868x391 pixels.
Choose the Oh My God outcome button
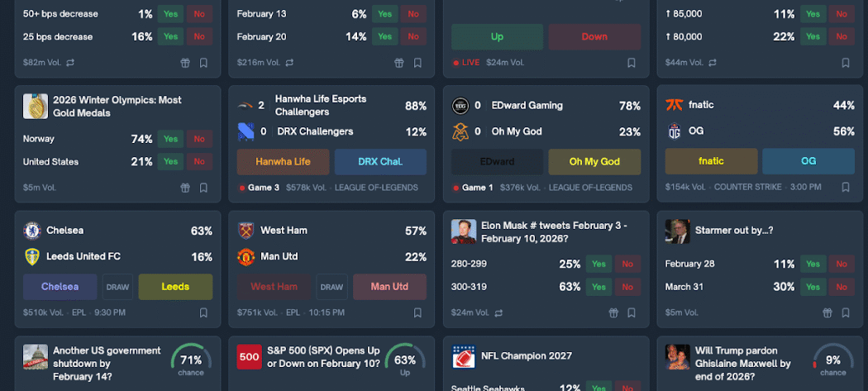[594, 162]
